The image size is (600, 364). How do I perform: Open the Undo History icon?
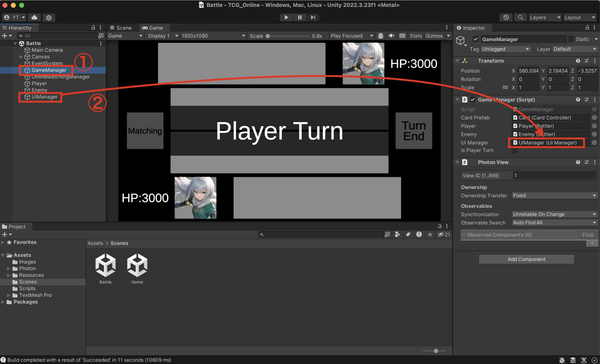506,17
